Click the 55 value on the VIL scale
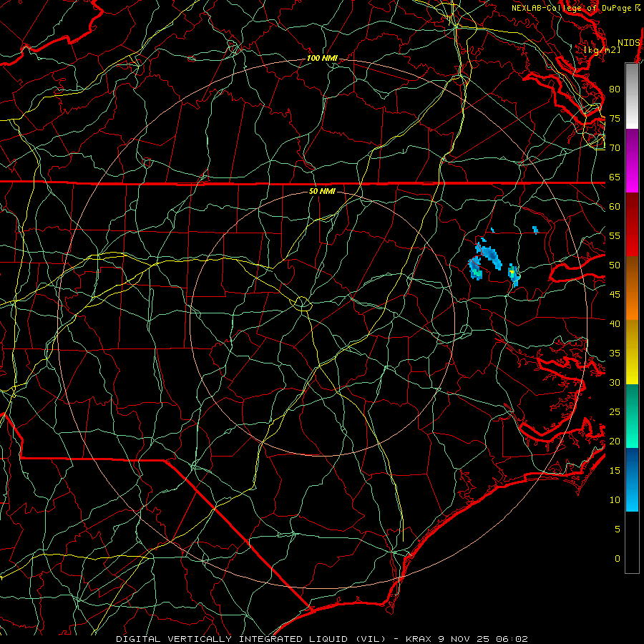This screenshot has height=644, width=644. [x=615, y=235]
